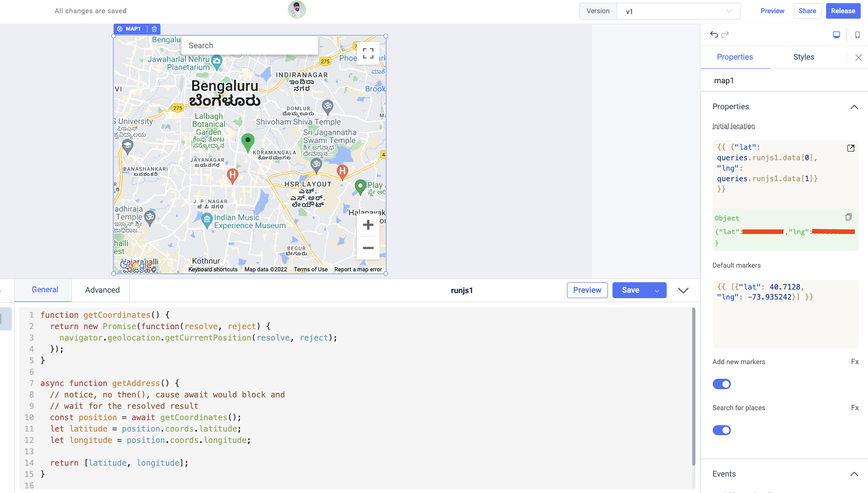Switch to desktop layout view icon
This screenshot has height=493, width=868.
[x=837, y=35]
